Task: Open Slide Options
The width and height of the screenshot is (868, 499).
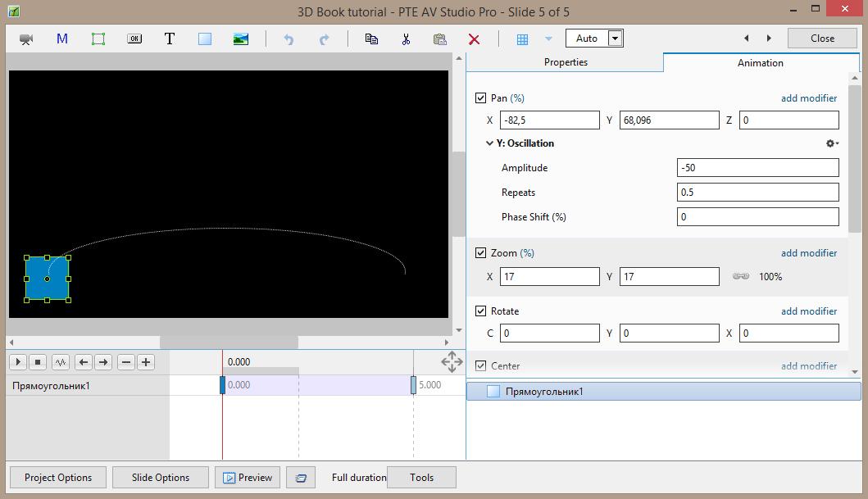Action: pos(161,478)
